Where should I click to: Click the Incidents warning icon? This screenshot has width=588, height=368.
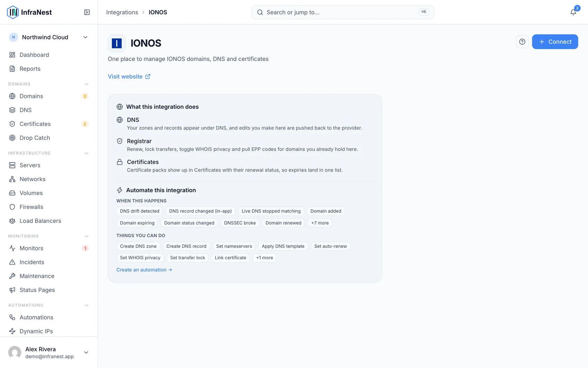pos(12,262)
